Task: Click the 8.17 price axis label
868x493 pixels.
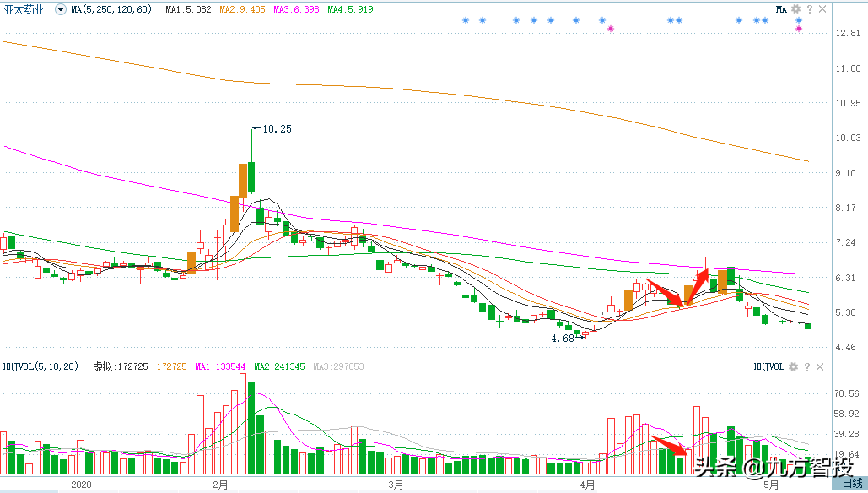Action: 845,209
